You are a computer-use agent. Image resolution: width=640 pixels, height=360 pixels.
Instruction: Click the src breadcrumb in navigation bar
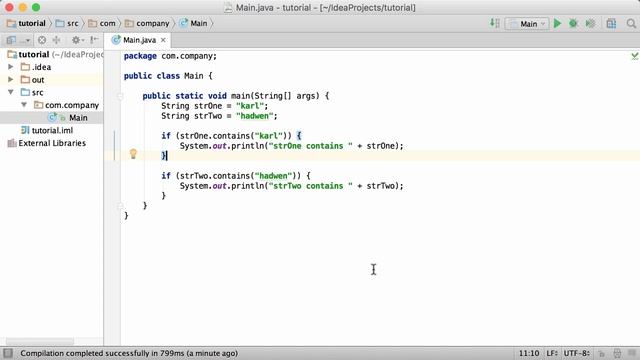(x=68, y=24)
